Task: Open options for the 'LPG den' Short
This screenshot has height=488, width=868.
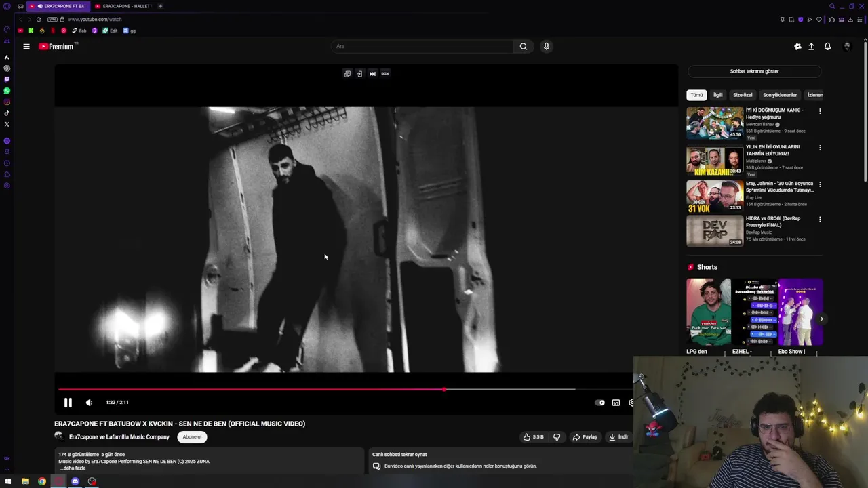Action: pos(725,353)
